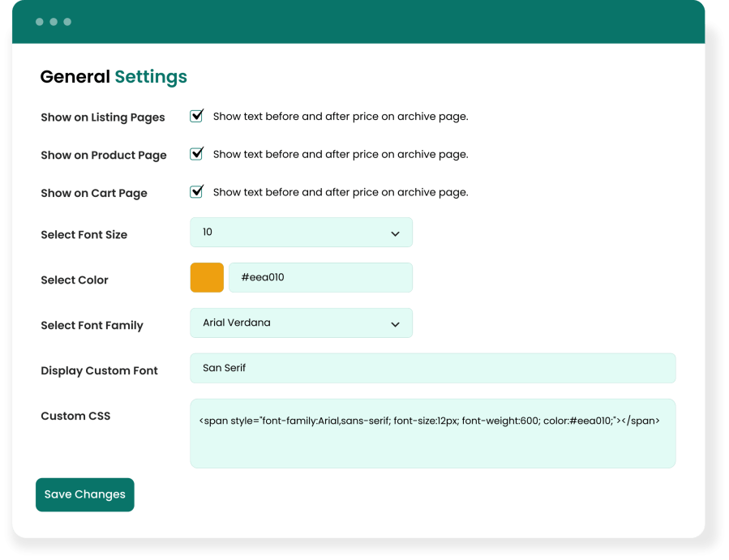This screenshot has height=560, width=729.
Task: Click inside the Custom CSS text area
Action: point(433,433)
